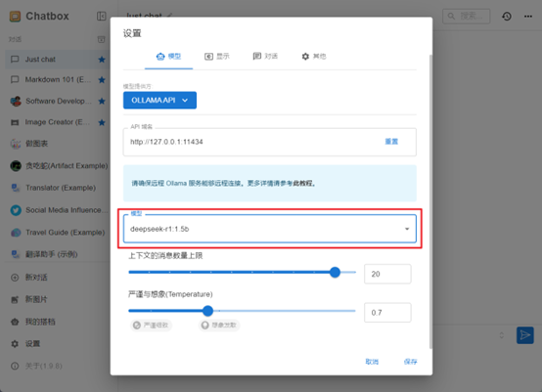Screen dimensions: 542x392
Task: Open the OLLAMA API provider dropdown
Action: click(x=159, y=100)
